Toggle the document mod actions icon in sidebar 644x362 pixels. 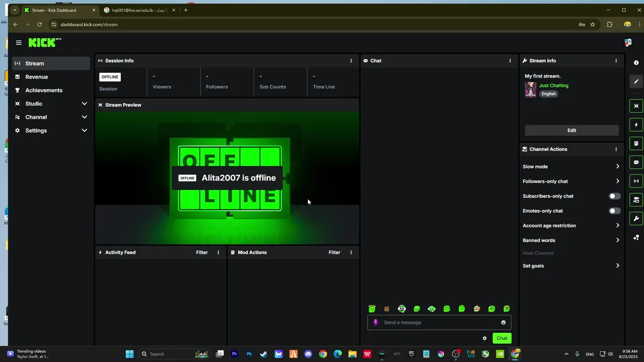pos(636,143)
